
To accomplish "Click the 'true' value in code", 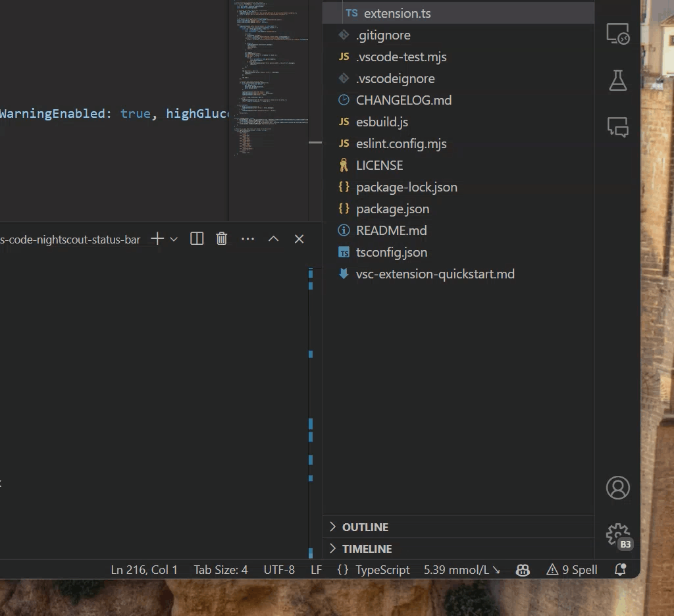I will 136,113.
